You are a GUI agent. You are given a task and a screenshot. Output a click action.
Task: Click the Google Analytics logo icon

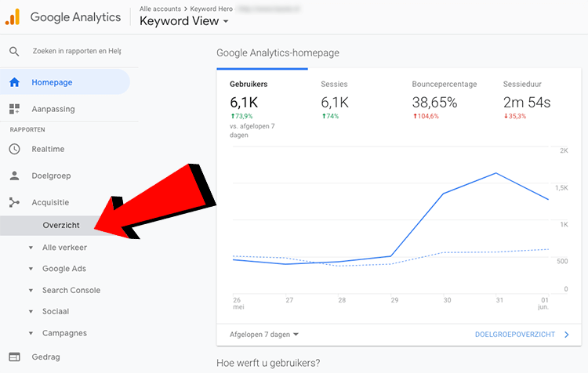coord(13,17)
